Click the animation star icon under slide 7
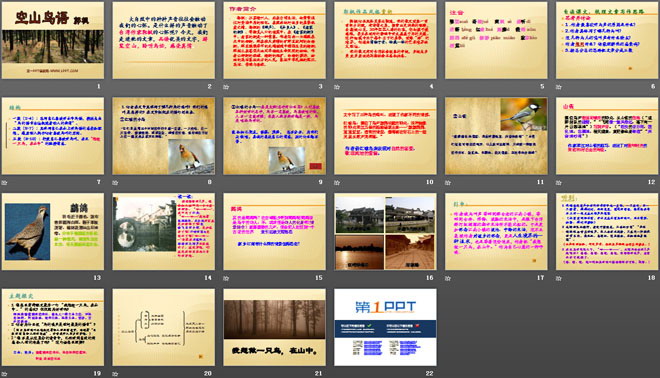This screenshot has width=660, height=378. tap(4, 183)
